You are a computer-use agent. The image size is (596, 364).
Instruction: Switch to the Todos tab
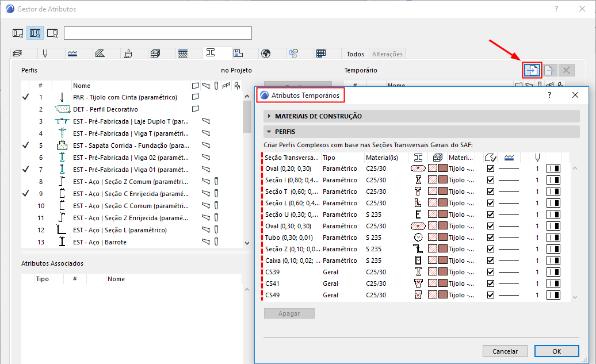[356, 54]
